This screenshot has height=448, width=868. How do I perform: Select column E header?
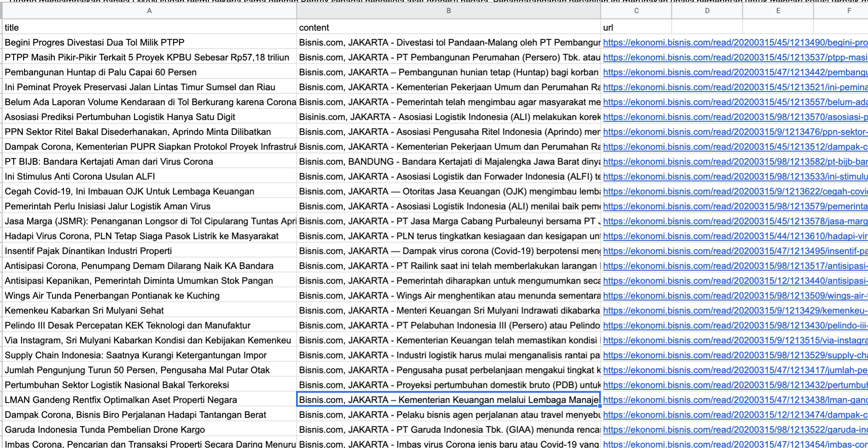pyautogui.click(x=778, y=11)
